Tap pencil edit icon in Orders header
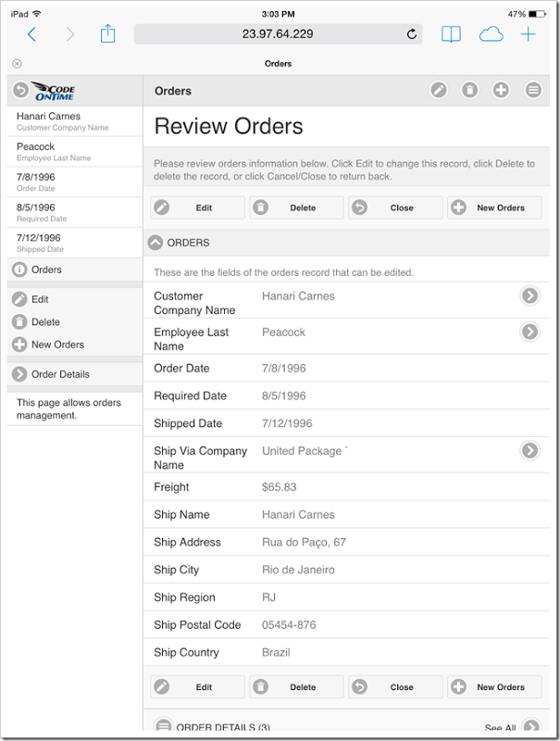 point(439,90)
